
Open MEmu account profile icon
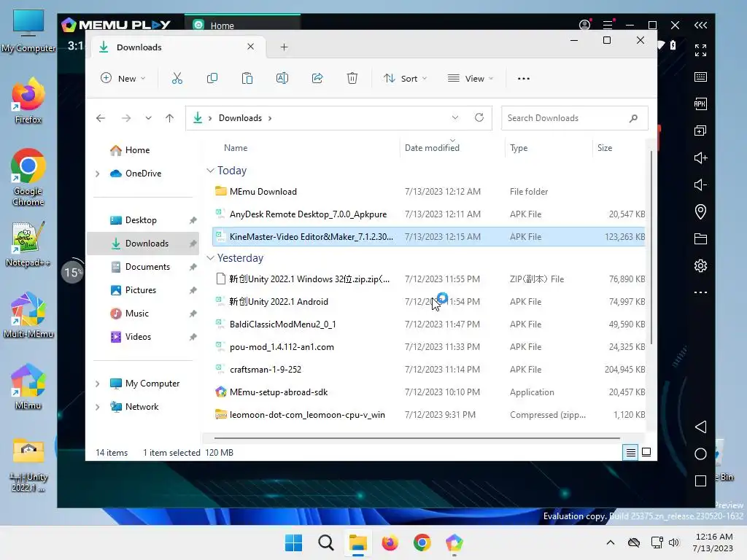[x=584, y=25]
